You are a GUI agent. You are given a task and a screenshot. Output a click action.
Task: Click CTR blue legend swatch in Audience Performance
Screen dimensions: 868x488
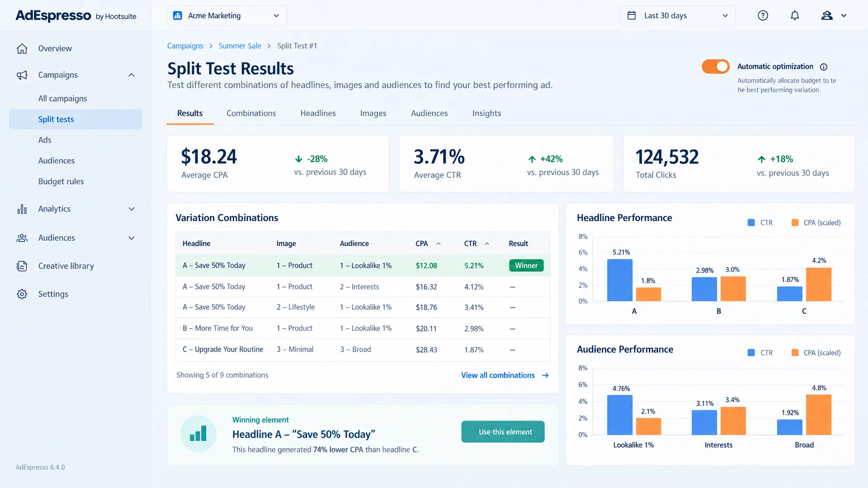pyautogui.click(x=751, y=353)
